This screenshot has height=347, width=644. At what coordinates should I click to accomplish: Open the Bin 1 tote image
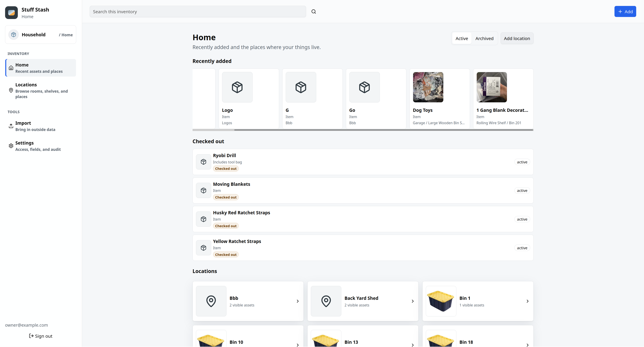[441, 301]
